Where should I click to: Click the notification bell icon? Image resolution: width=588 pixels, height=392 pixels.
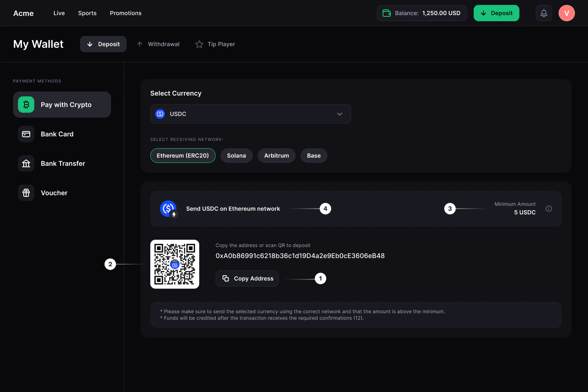[544, 13]
